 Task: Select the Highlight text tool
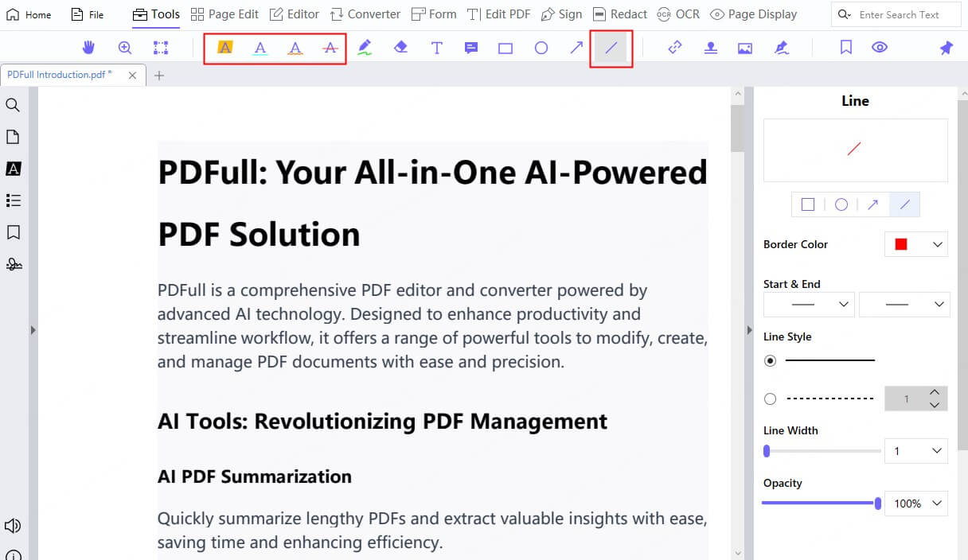click(225, 47)
